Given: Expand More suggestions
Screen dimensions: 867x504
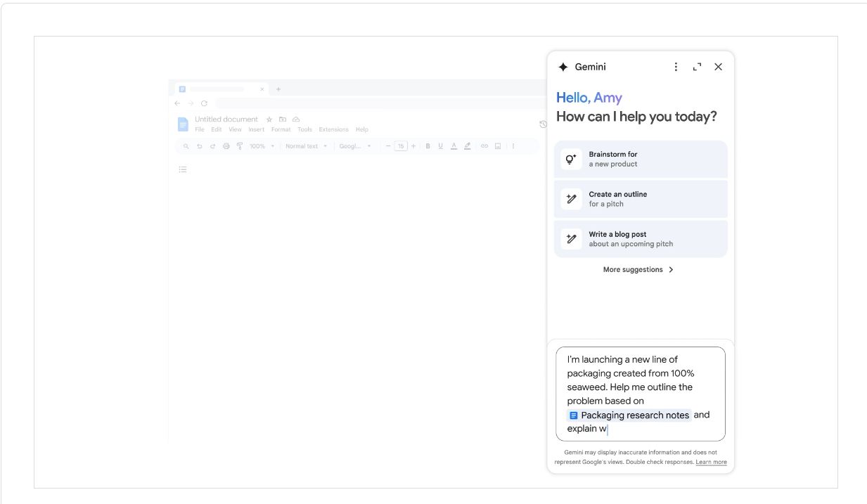Looking at the screenshot, I should coord(638,269).
